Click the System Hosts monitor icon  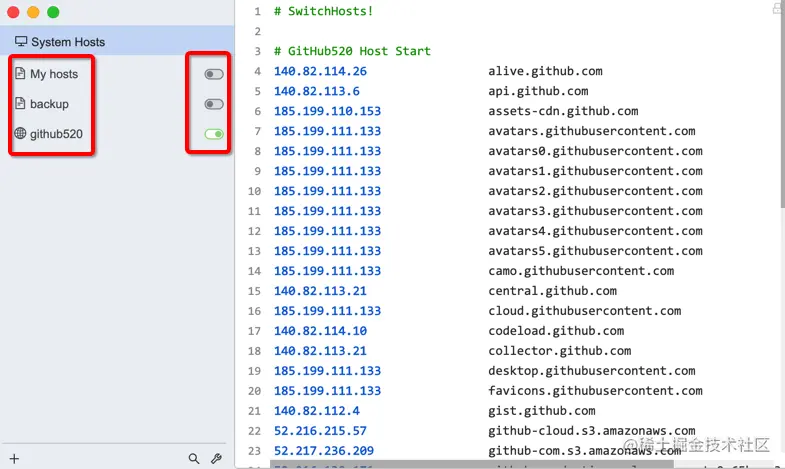point(21,42)
